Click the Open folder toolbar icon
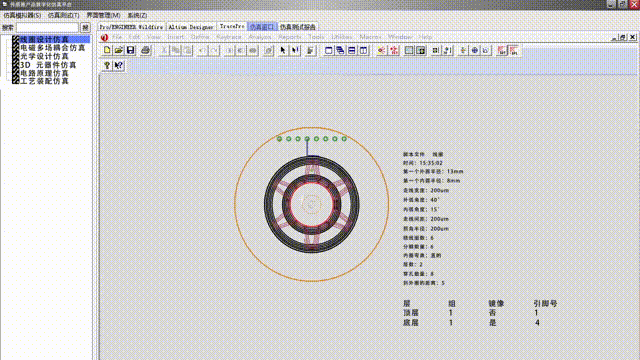 (x=119, y=50)
